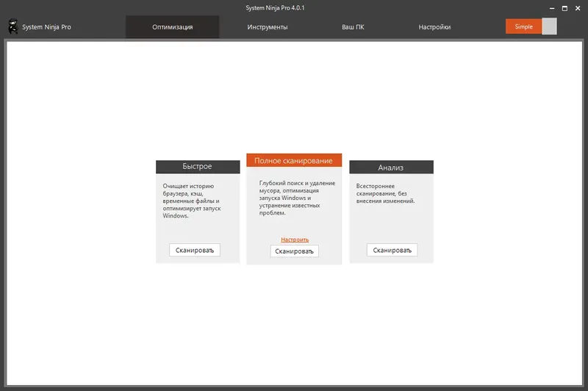
Task: Click the Быстрое card description text
Action: pyautogui.click(x=192, y=201)
